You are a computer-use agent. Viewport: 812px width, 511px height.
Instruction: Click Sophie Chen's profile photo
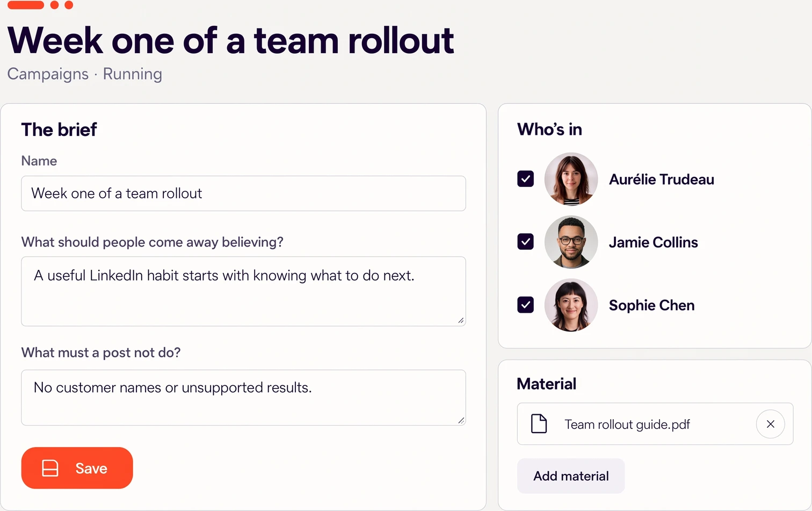click(x=571, y=305)
